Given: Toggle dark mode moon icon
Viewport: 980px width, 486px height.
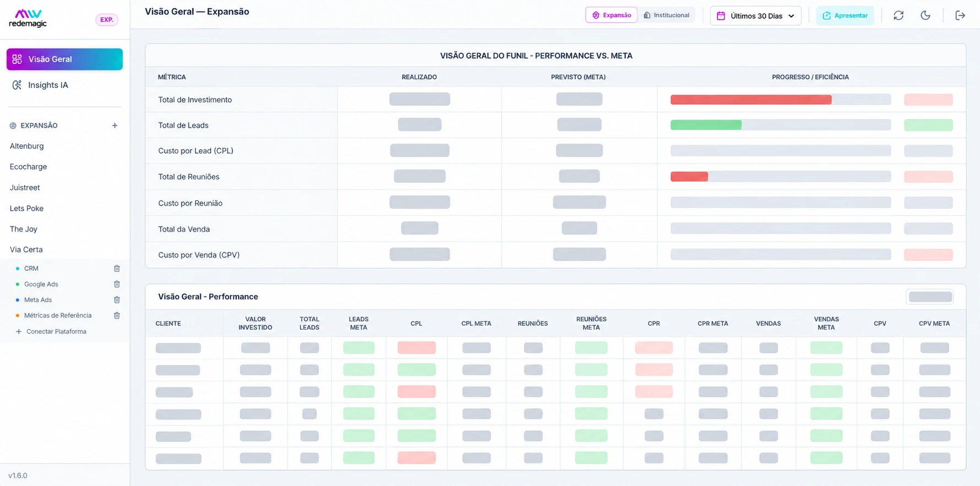Looking at the screenshot, I should pyautogui.click(x=925, y=15).
